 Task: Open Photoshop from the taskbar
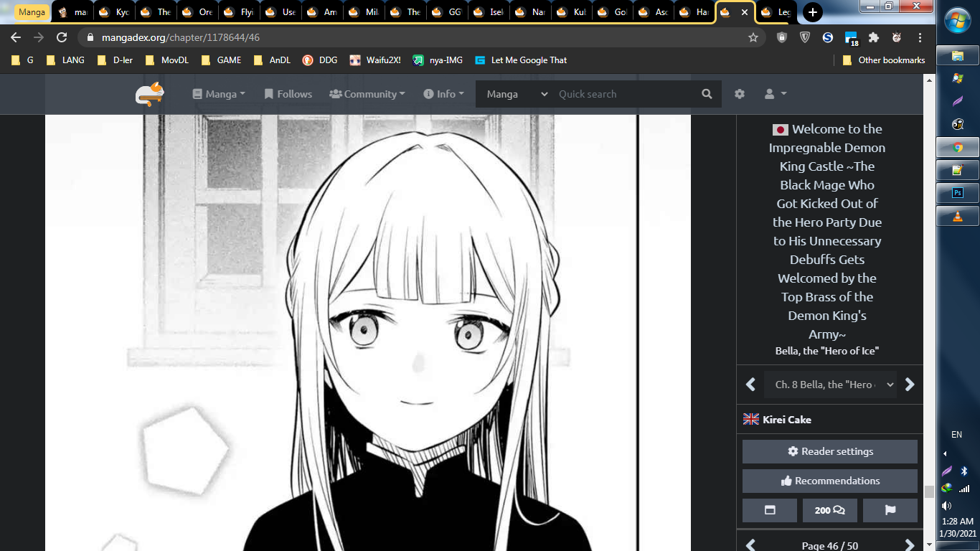(x=957, y=193)
